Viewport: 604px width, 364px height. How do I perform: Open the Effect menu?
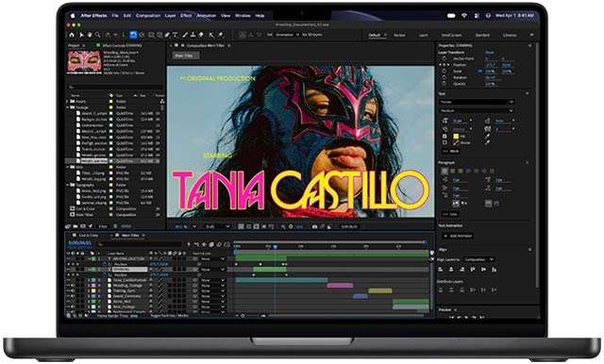[186, 15]
